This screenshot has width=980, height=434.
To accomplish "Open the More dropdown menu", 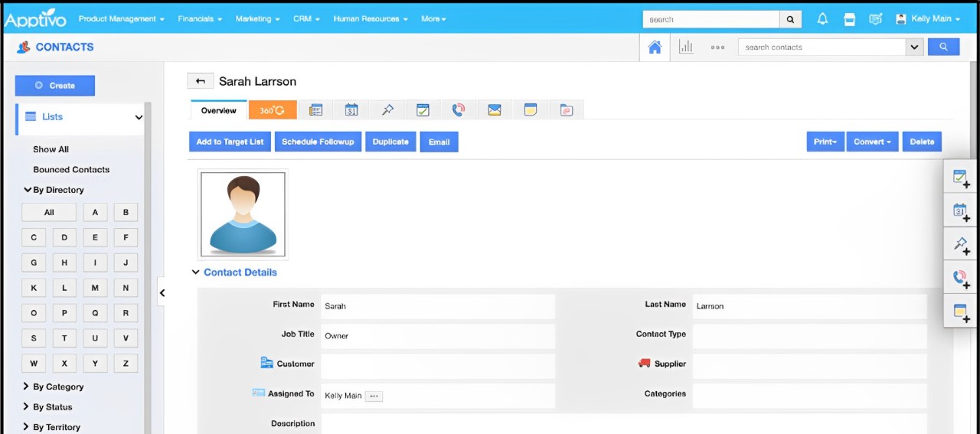I will 433,19.
